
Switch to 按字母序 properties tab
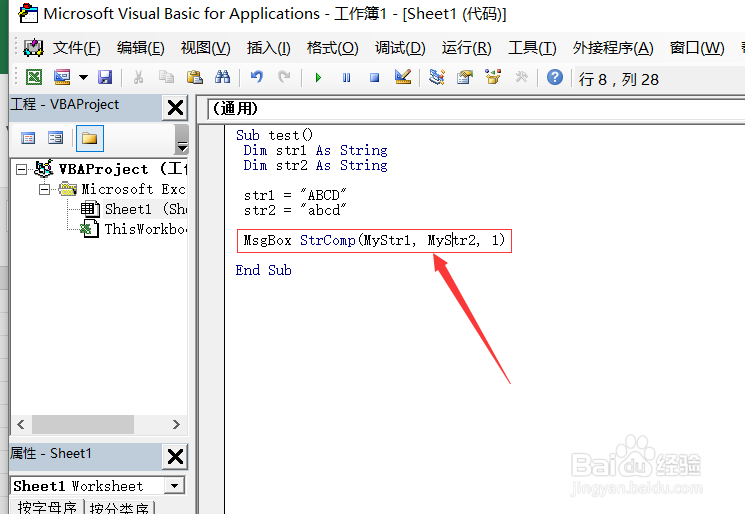[47, 507]
